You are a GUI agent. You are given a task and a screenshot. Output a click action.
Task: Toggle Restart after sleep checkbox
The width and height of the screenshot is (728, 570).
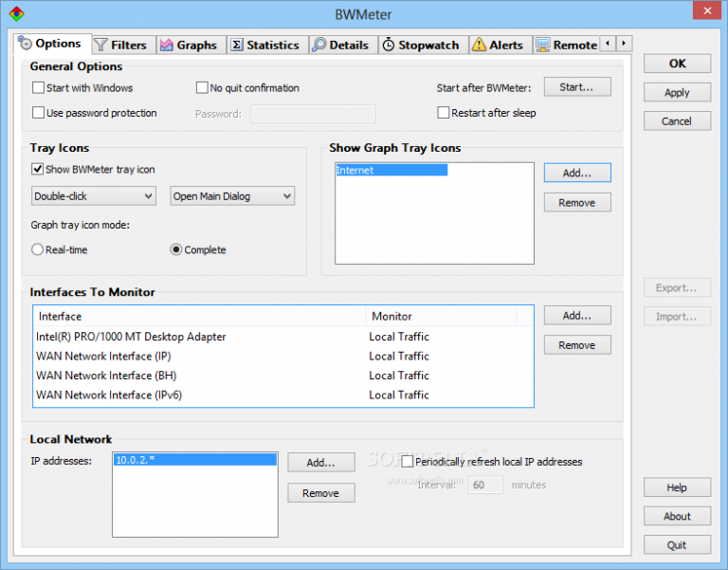[x=444, y=113]
